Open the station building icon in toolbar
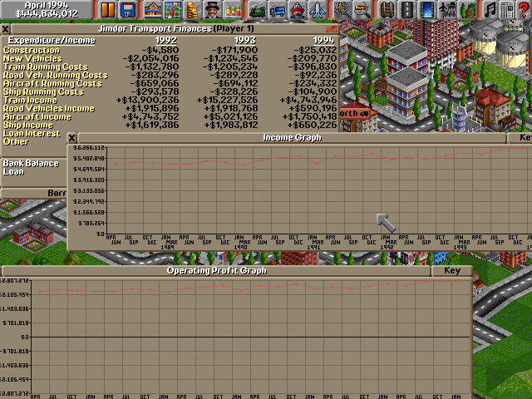The image size is (532, 399). click(153, 10)
